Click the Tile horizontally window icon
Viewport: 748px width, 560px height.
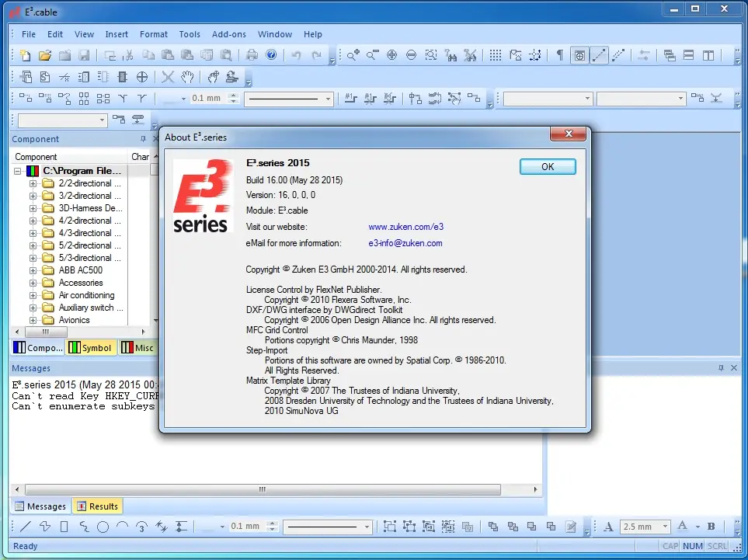688,55
